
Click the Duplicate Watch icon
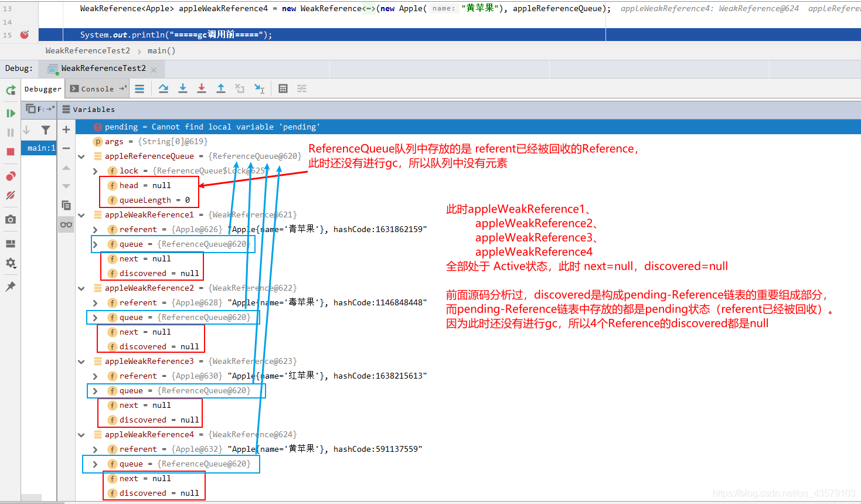(66, 205)
